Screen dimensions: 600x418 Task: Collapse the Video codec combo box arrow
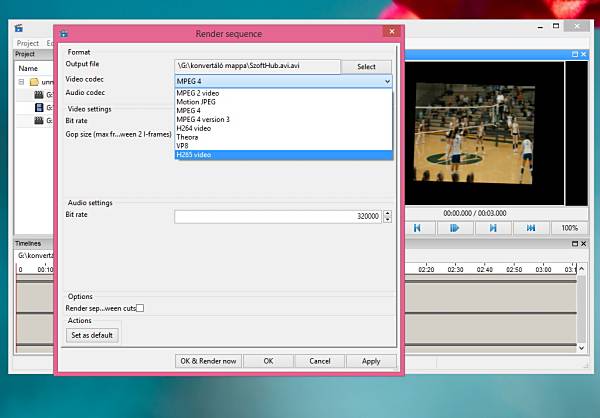387,81
